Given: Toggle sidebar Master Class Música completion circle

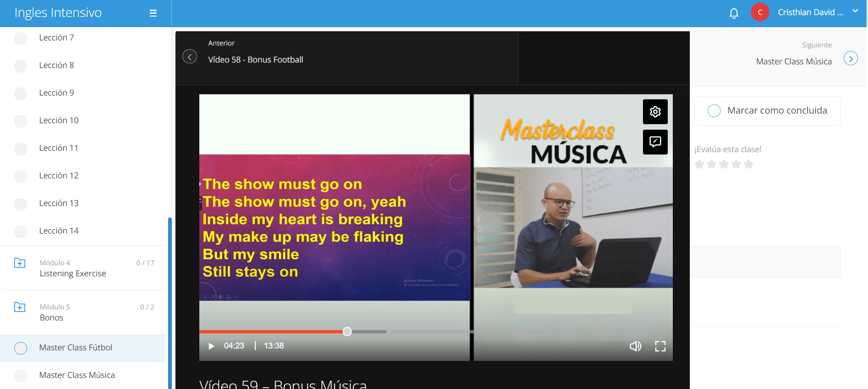Looking at the screenshot, I should point(21,376).
